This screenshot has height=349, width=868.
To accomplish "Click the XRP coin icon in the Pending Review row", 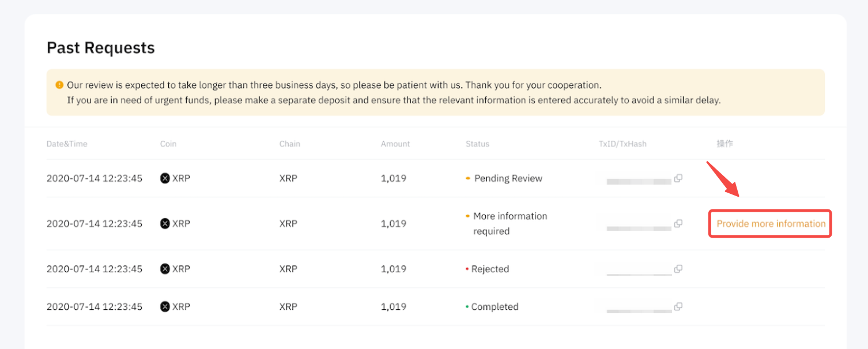I will 165,178.
